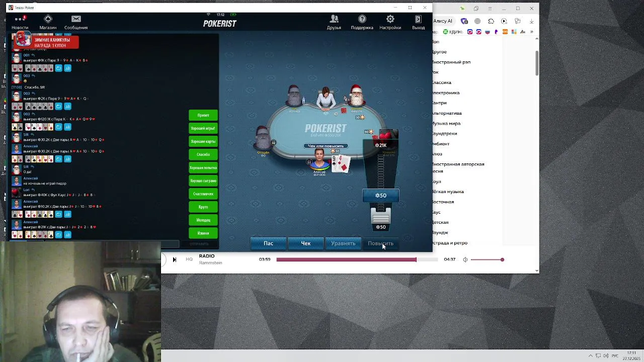This screenshot has height=362, width=644.
Task: Toggle HQ quality in music player
Action: (x=189, y=259)
